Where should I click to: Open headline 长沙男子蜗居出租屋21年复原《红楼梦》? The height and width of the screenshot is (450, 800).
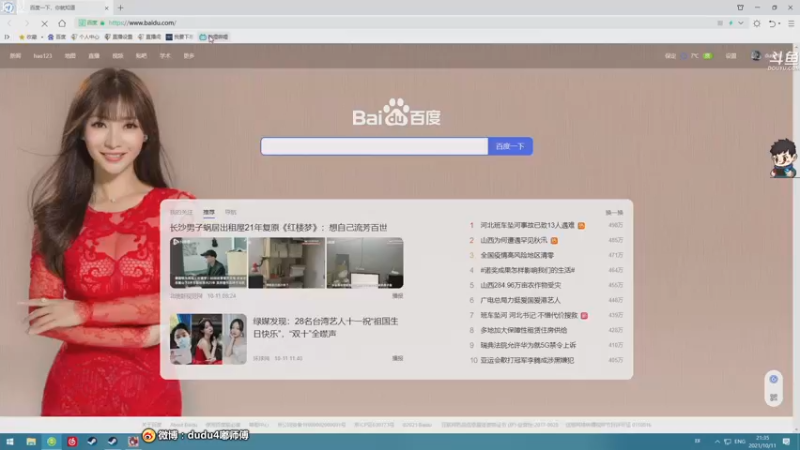click(x=279, y=228)
